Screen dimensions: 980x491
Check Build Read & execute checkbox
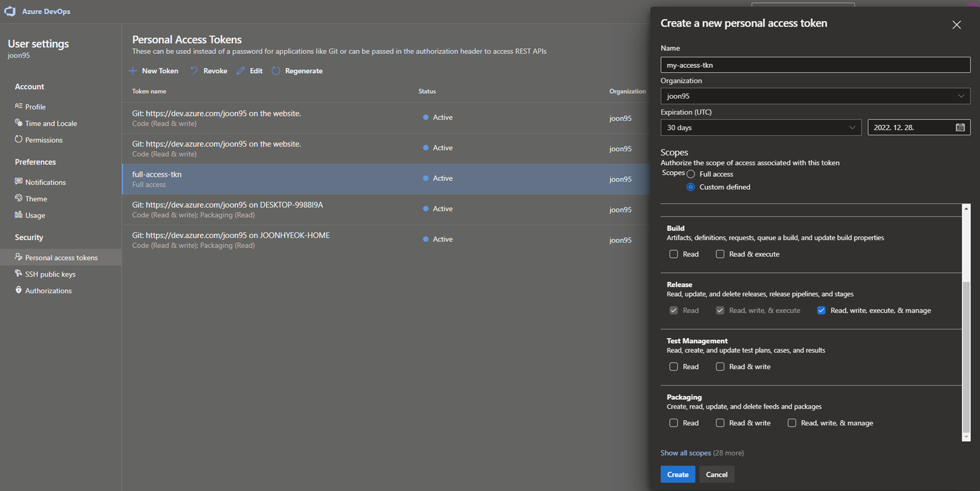720,254
